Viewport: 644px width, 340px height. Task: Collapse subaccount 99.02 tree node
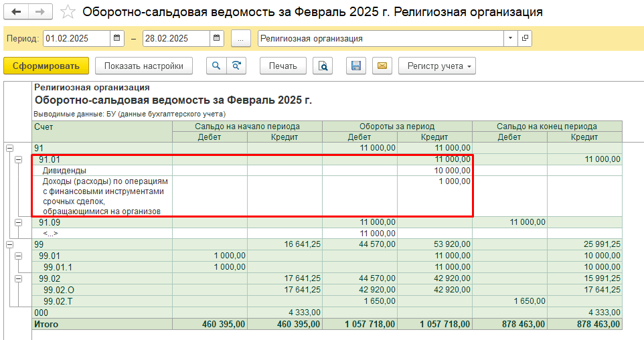(x=18, y=278)
